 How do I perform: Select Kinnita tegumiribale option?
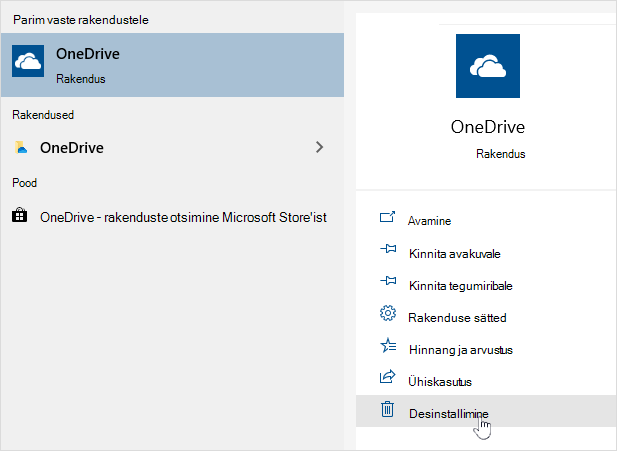(x=486, y=285)
